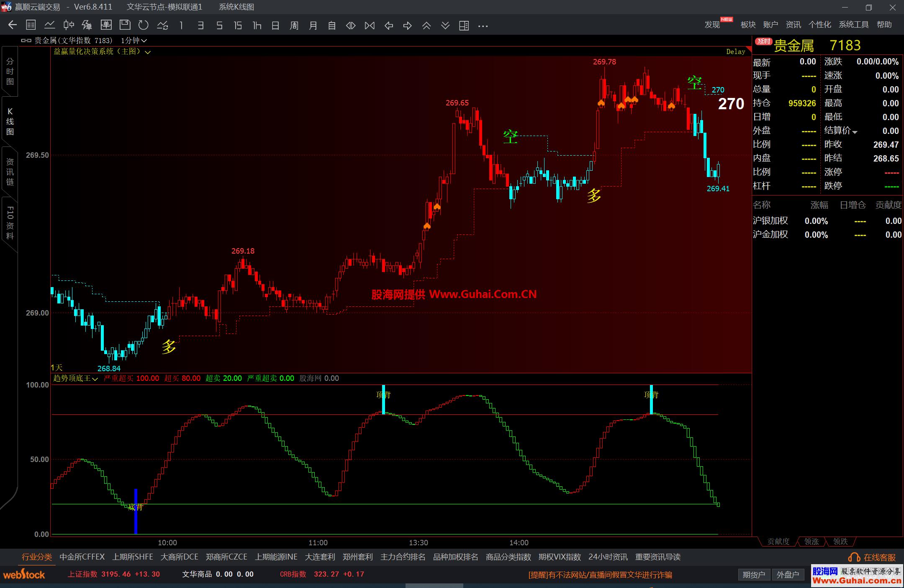Expand the 1分钟 period dropdown
Image resolution: width=904 pixels, height=588 pixels.
click(x=134, y=41)
